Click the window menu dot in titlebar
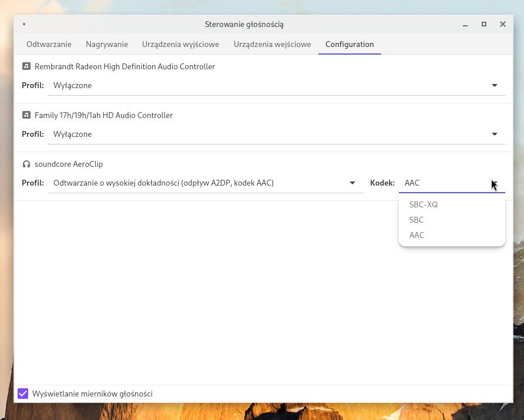 pos(24,24)
